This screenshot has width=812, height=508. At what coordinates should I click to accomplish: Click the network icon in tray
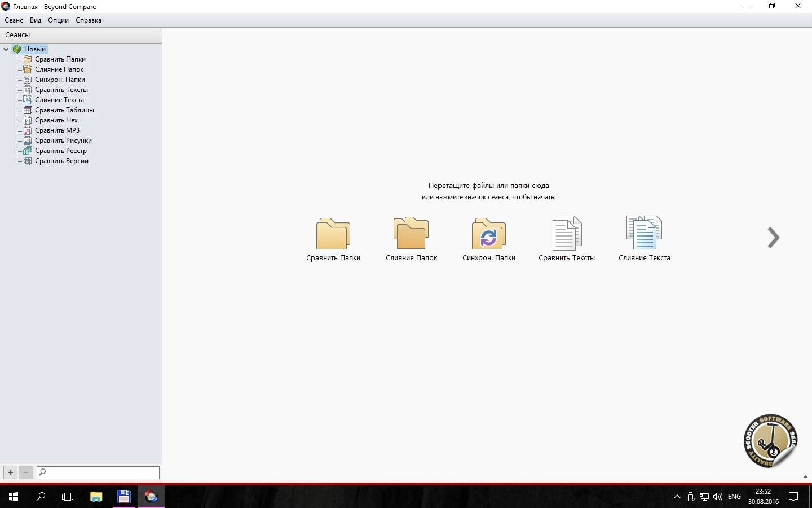704,497
